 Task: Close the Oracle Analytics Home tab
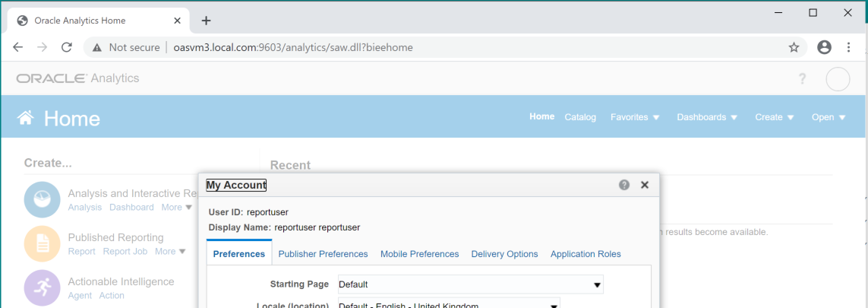pyautogui.click(x=177, y=21)
